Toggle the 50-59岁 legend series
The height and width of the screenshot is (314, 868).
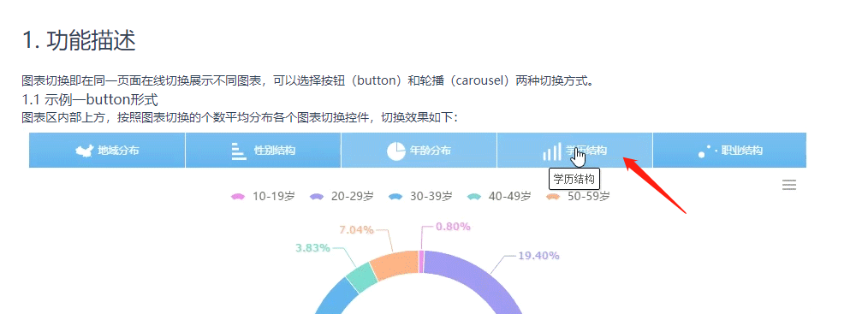tap(578, 196)
